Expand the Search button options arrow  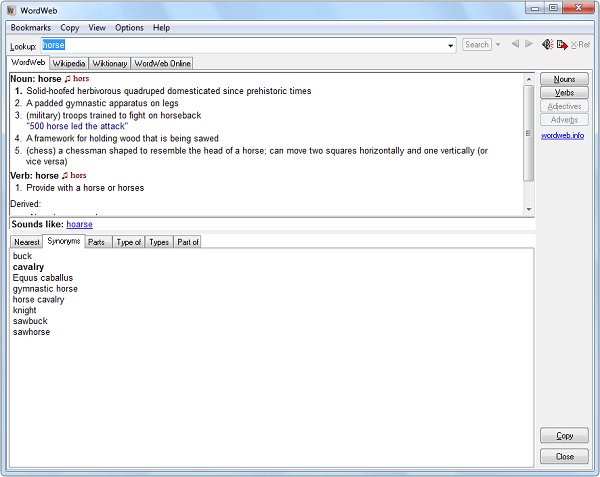497,45
